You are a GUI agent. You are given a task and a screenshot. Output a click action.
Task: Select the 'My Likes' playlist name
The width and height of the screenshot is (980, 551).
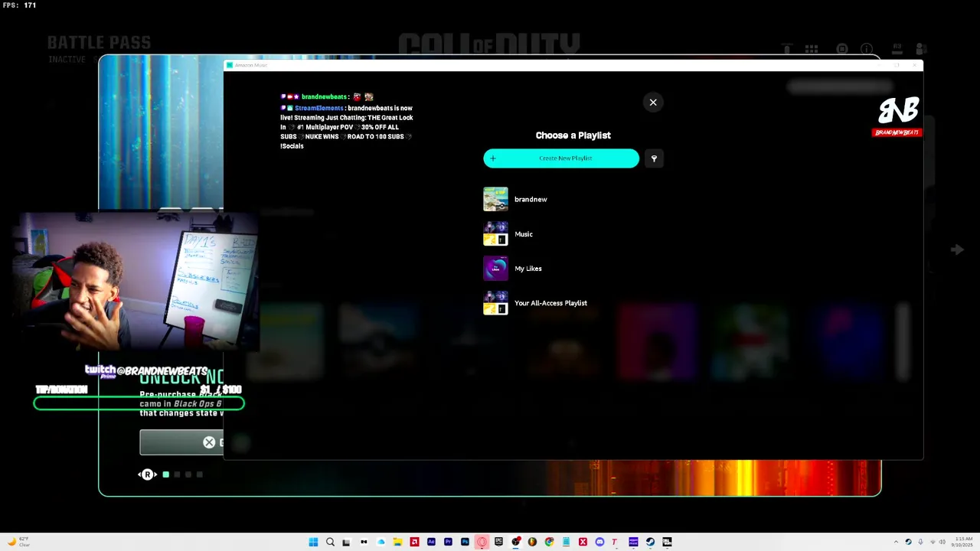[x=528, y=269]
